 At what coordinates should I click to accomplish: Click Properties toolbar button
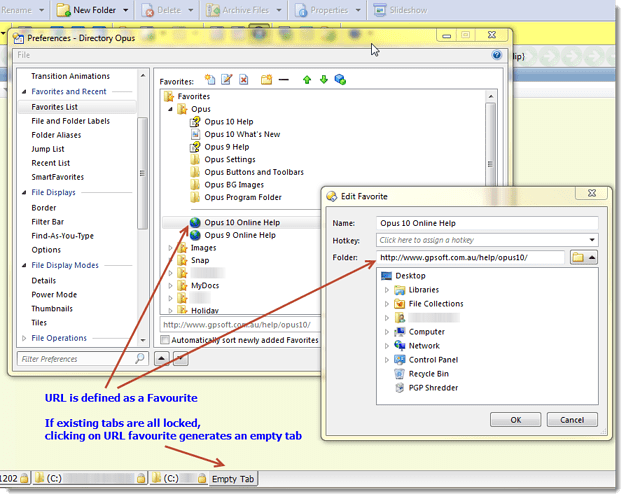click(322, 10)
